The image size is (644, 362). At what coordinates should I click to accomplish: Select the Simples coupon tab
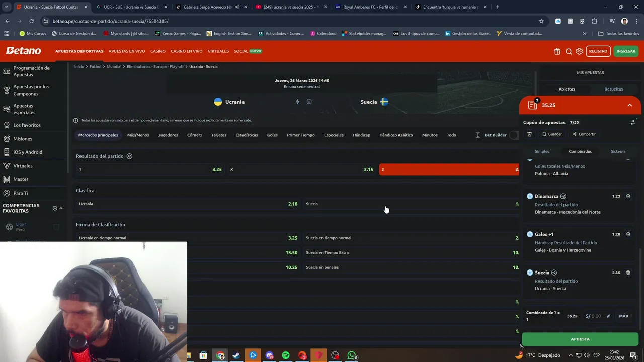[x=542, y=151]
